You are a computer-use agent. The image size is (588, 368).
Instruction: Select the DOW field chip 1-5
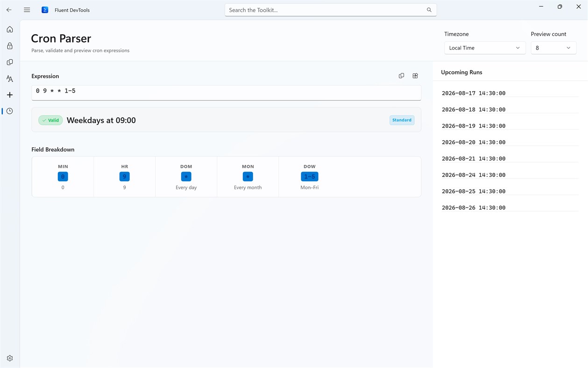310,177
